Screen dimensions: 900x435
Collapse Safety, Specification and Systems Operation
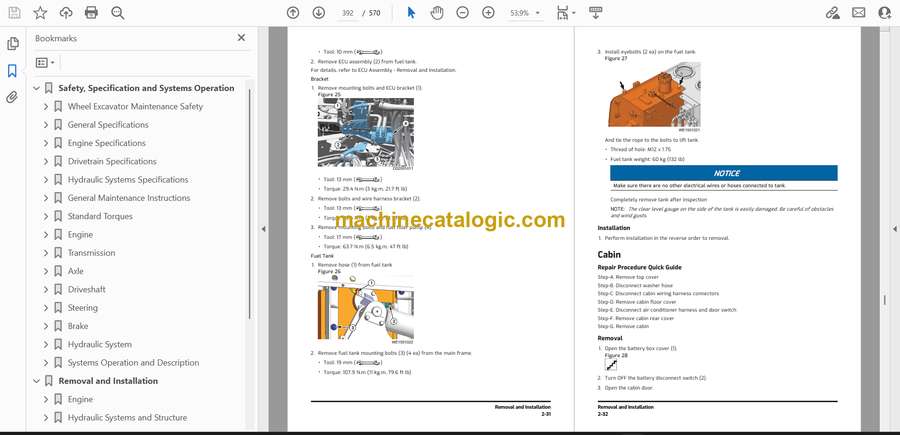pyautogui.click(x=37, y=88)
